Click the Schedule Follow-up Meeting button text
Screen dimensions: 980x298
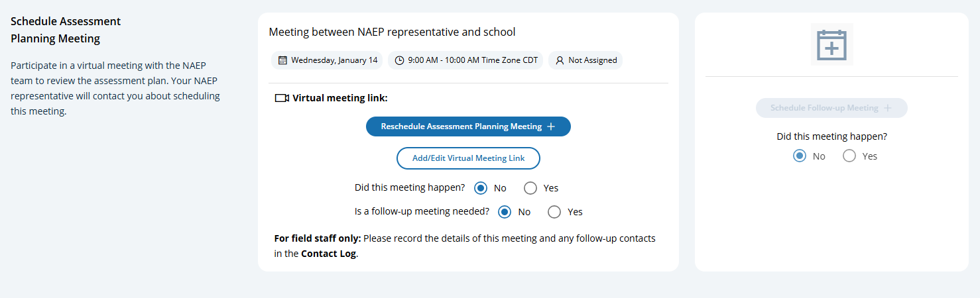(824, 108)
